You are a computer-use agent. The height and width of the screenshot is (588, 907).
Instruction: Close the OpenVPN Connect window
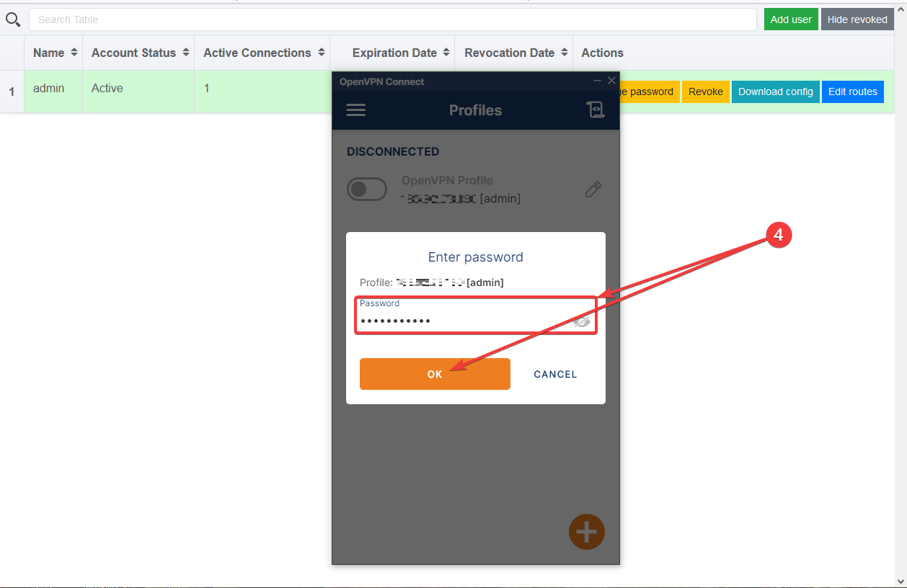pos(611,81)
